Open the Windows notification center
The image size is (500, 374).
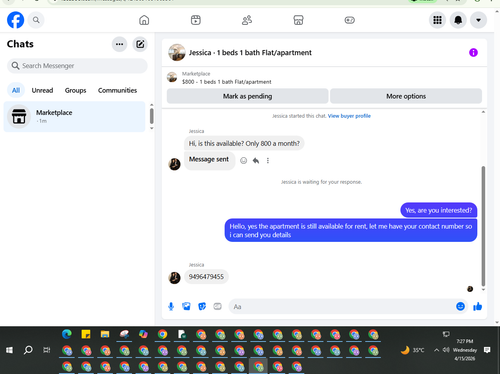[487, 350]
